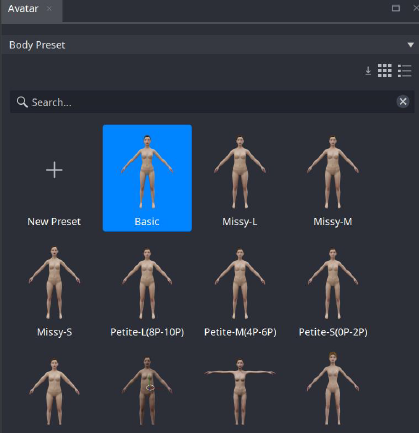The image size is (419, 433).
Task: Open the Body Preset header
Action: point(209,45)
